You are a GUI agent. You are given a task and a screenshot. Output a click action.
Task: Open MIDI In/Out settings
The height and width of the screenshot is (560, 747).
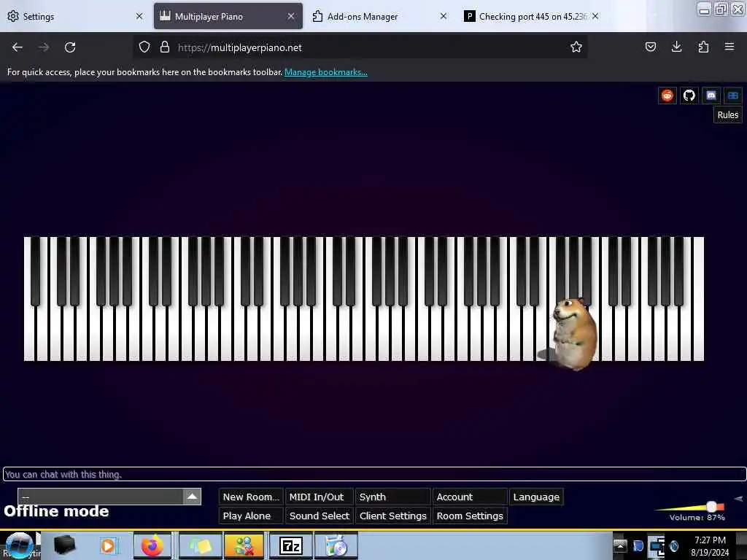pos(320,497)
